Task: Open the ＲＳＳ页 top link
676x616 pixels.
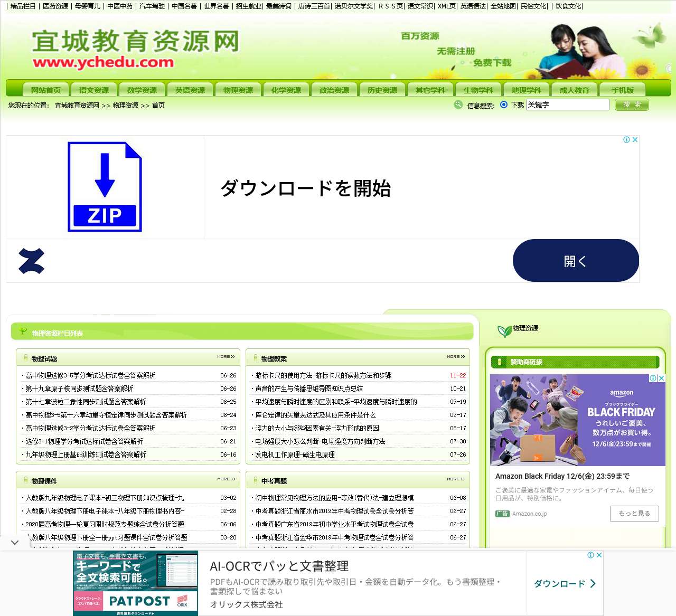Action: 391,6
